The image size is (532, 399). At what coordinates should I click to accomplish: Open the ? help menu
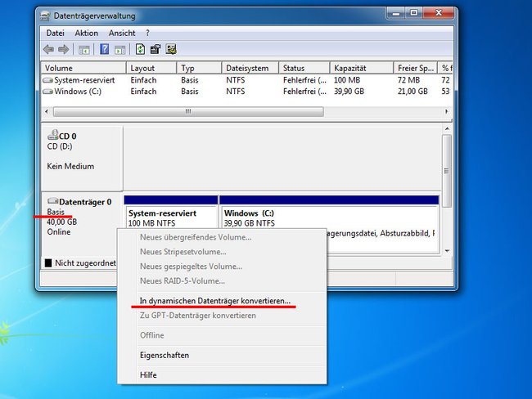[x=147, y=34]
